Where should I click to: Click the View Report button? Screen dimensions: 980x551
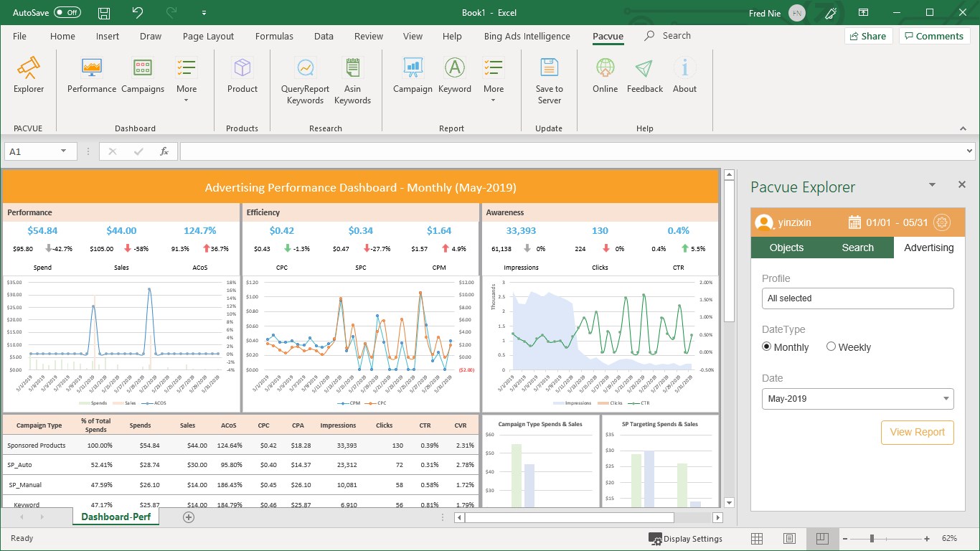[x=918, y=432]
